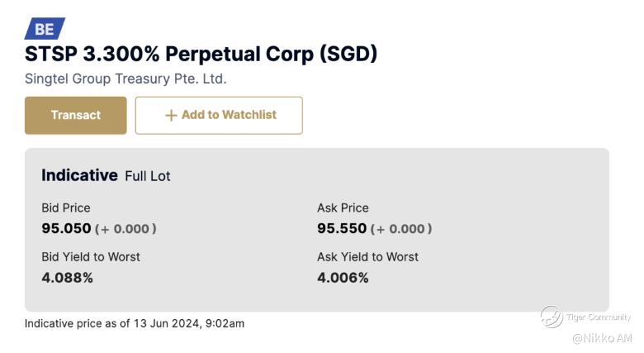
Task: Select the 4.088% bid yield value
Action: pos(68,278)
